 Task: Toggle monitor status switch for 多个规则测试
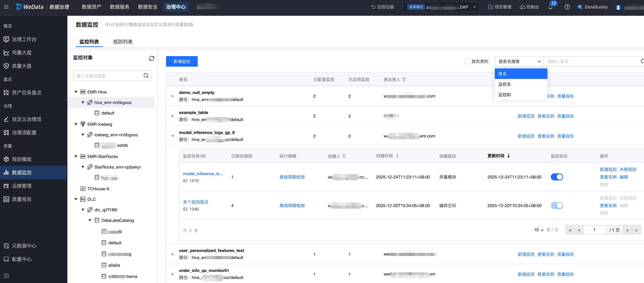[x=557, y=205]
